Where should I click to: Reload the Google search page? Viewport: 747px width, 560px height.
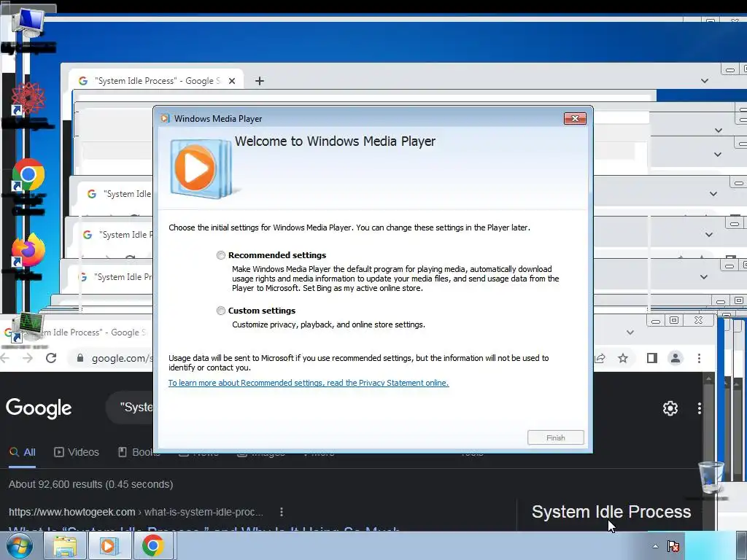click(52, 358)
